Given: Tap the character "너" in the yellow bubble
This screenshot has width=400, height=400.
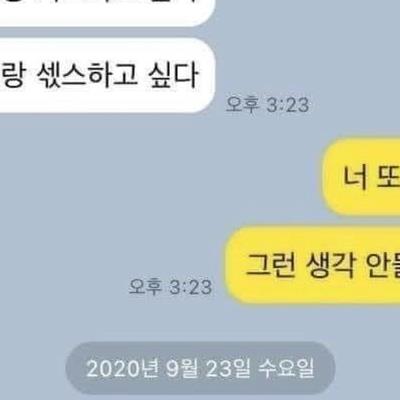Looking at the screenshot, I should click(355, 176).
